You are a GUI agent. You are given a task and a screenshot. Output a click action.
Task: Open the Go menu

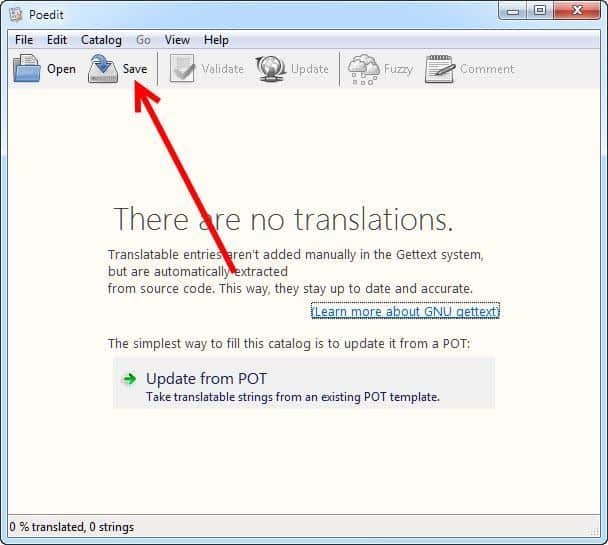143,40
